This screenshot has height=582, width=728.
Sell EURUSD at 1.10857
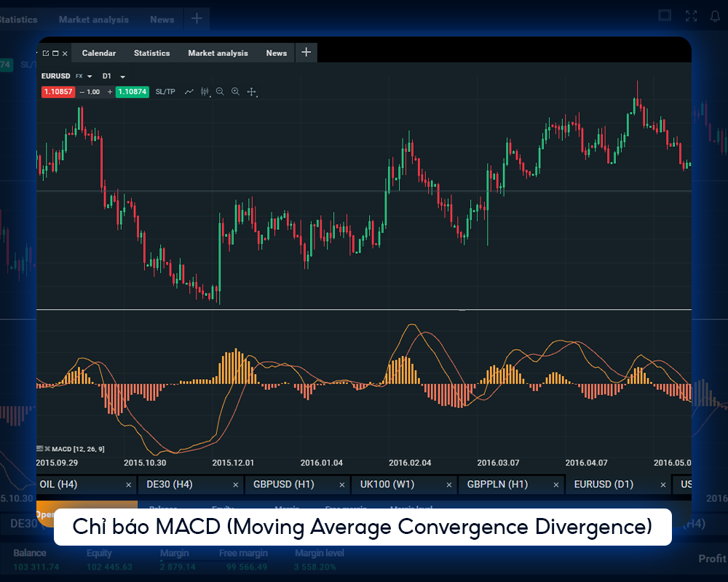pos(58,92)
